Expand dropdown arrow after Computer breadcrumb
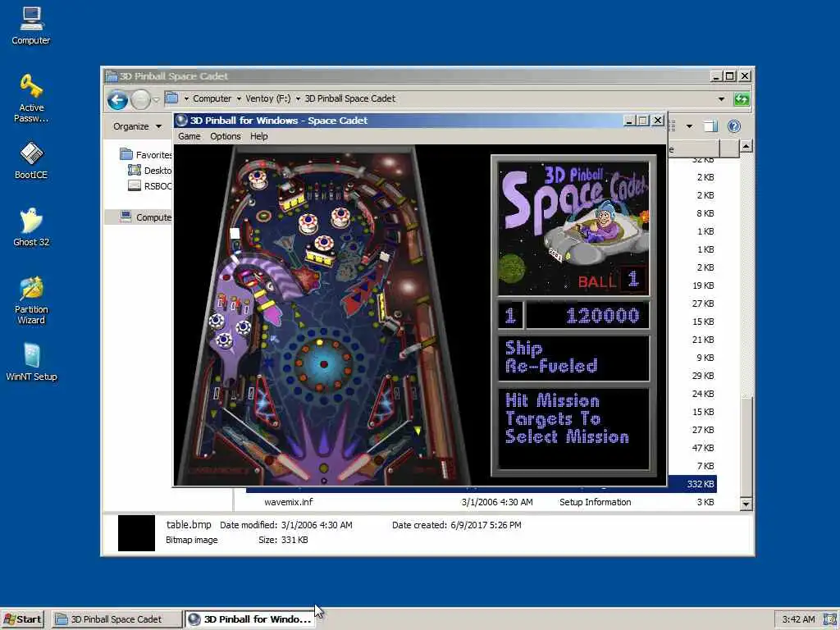Image resolution: width=840 pixels, height=630 pixels. 239,99
